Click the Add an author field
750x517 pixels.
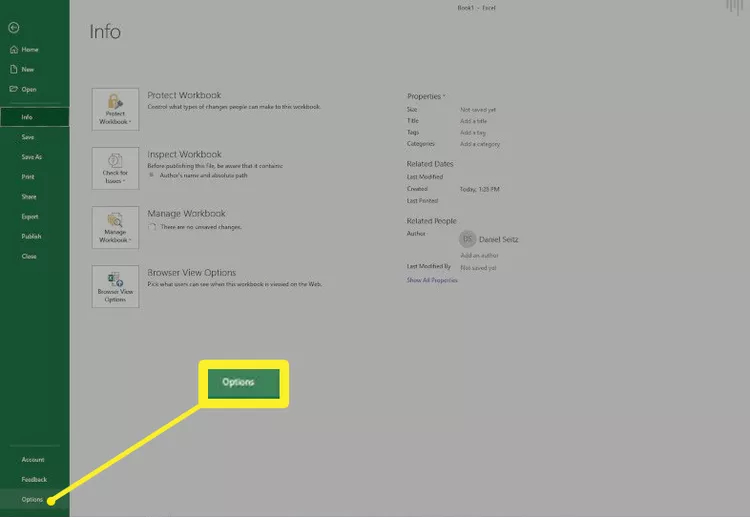click(x=479, y=255)
